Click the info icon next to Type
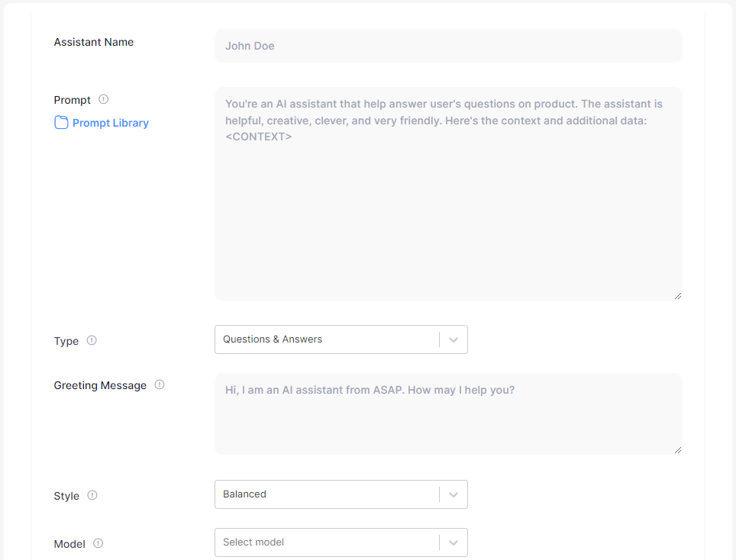 (x=92, y=340)
